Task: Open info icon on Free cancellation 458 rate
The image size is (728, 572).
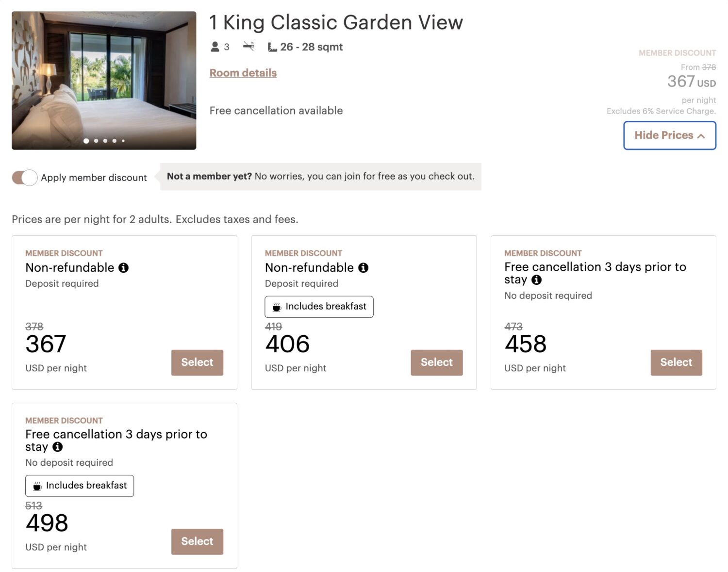Action: [x=536, y=280]
